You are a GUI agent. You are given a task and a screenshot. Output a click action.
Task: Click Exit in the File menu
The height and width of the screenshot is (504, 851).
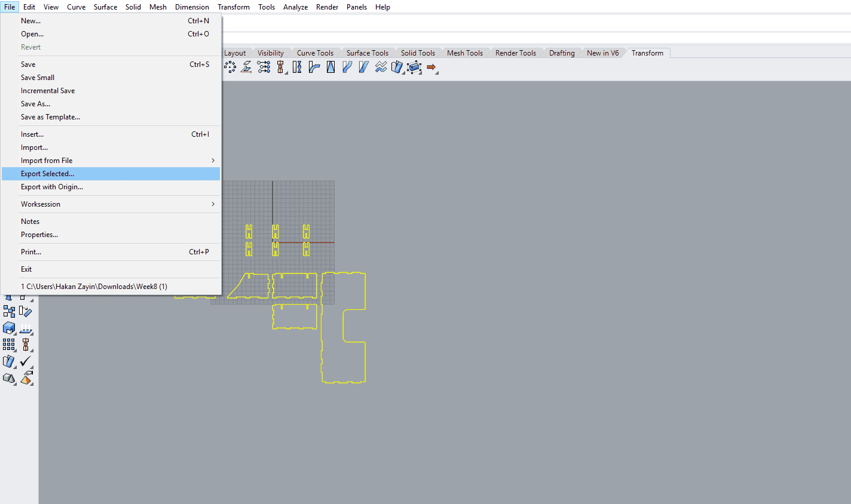111,269
